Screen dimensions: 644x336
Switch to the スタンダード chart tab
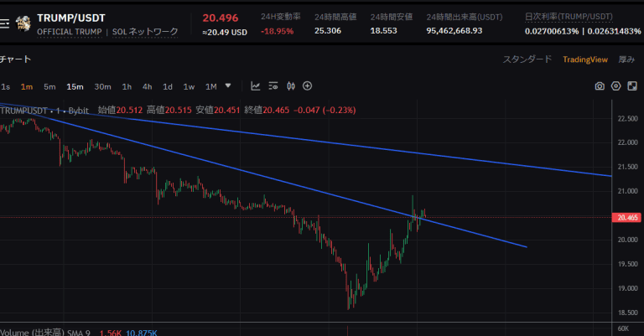[527, 59]
